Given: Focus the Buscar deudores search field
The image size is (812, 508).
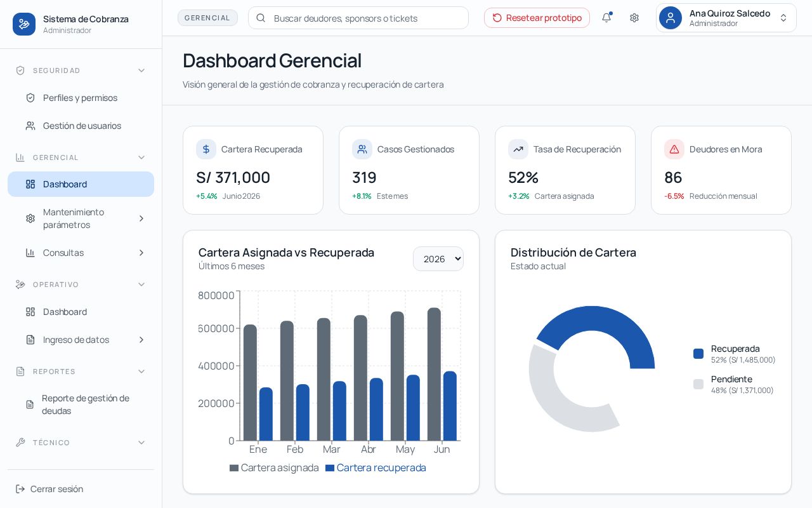Looking at the screenshot, I should click(358, 18).
